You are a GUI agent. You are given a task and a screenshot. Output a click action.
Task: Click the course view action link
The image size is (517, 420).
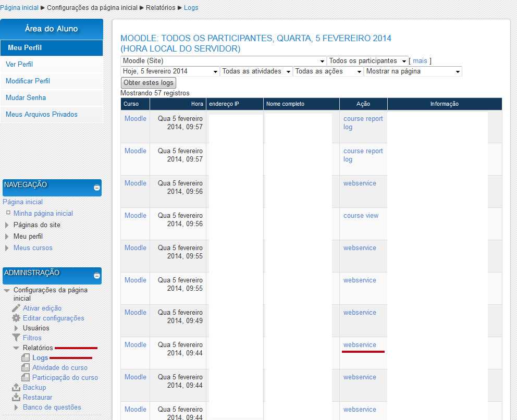361,216
